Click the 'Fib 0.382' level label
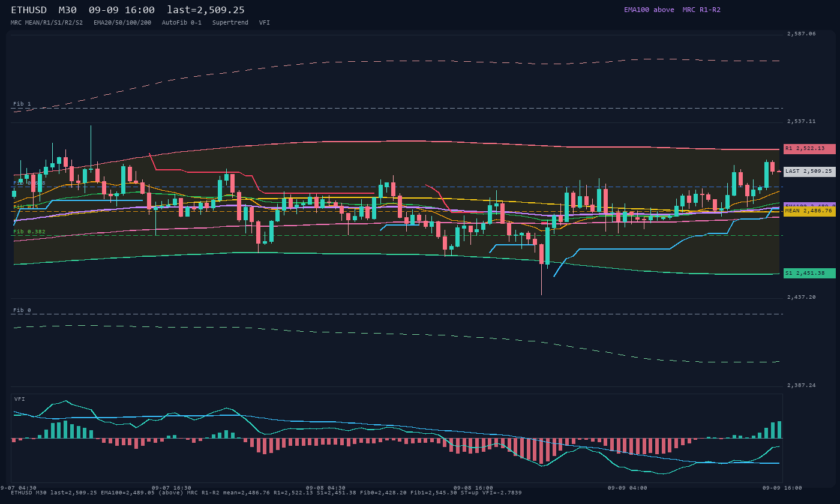840x504 pixels. (29, 232)
